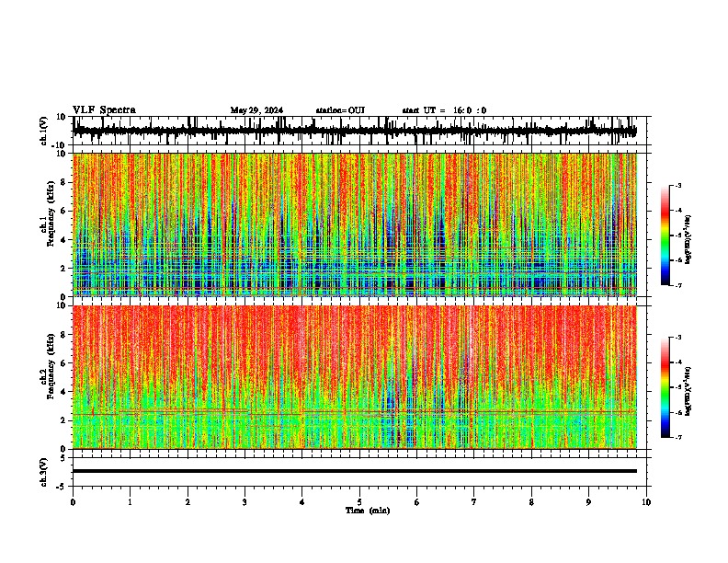This screenshot has width=728, height=563.
Task: Click the date "May 29, 2024"
Action: click(x=256, y=110)
